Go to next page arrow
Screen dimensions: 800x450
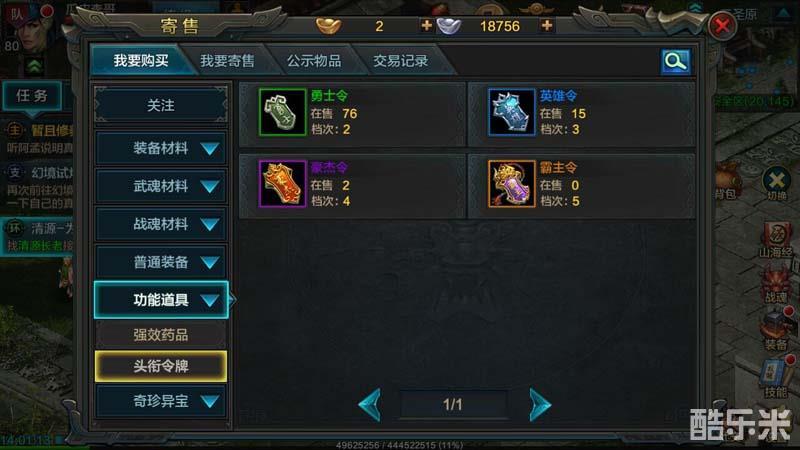tap(540, 405)
